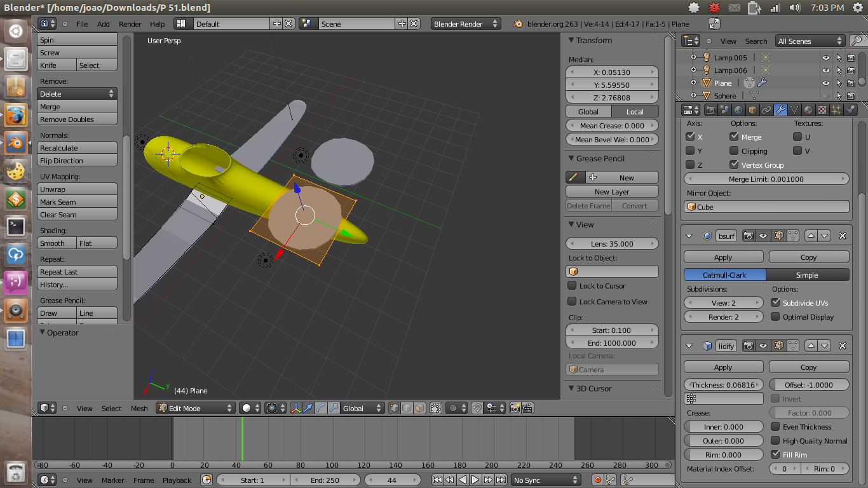
Task: Open the All Scenes outliner dropdown
Action: (810, 41)
